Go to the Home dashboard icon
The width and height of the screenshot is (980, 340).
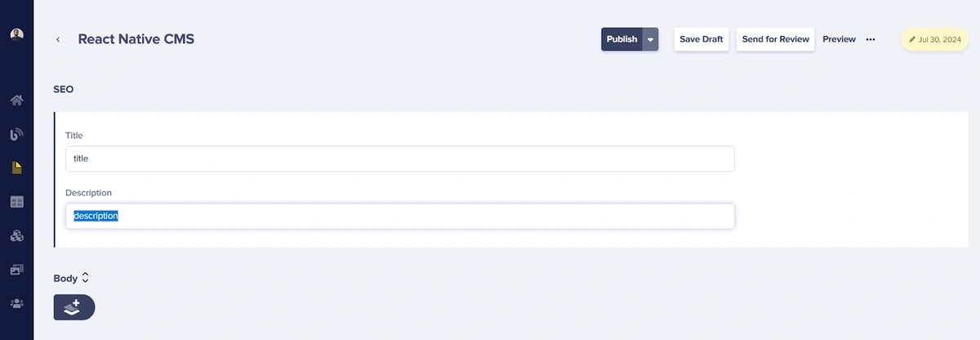click(x=16, y=101)
